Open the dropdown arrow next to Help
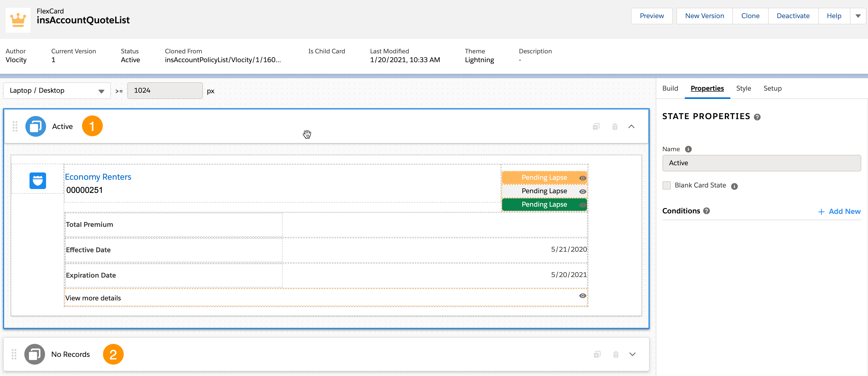868x376 pixels. (858, 16)
